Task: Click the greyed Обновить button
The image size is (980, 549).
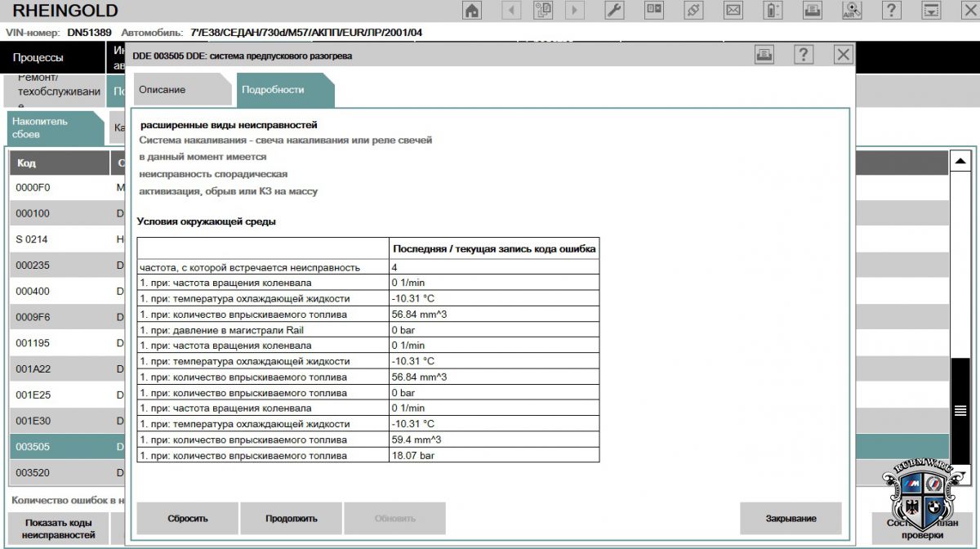Action: pos(395,519)
